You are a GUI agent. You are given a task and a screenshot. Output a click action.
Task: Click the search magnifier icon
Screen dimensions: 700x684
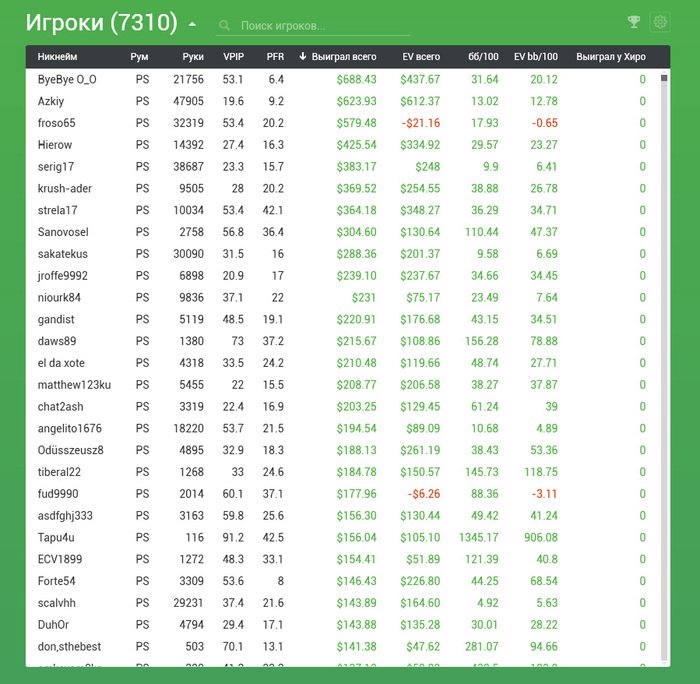click(x=225, y=25)
